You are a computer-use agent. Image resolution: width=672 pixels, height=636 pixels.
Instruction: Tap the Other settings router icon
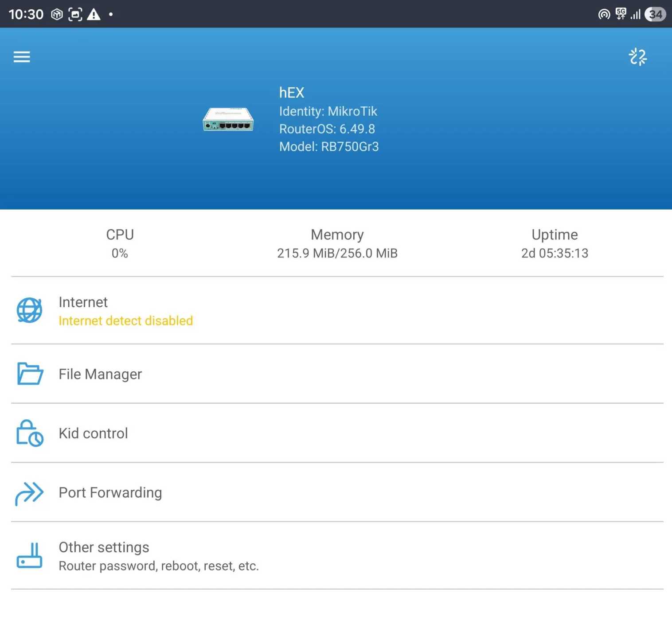click(29, 555)
